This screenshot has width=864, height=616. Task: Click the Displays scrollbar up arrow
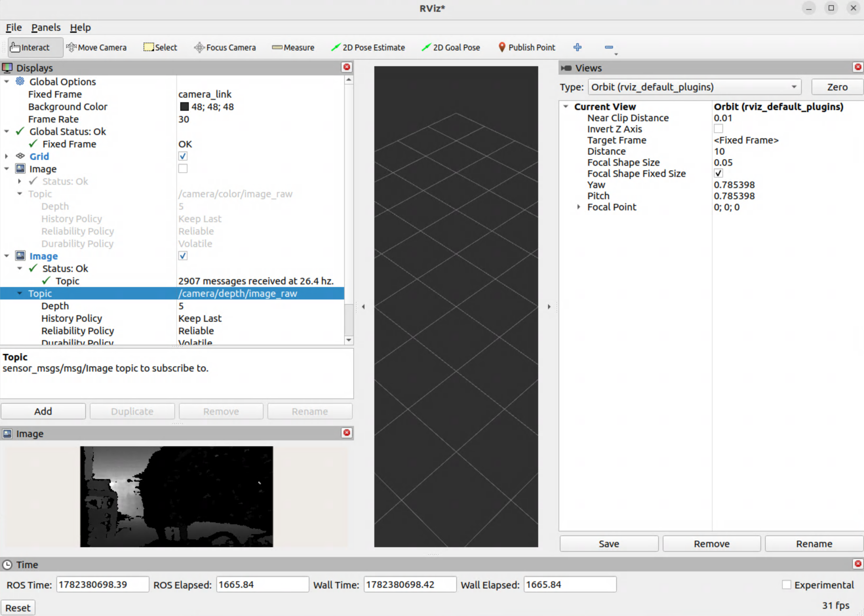tap(348, 80)
